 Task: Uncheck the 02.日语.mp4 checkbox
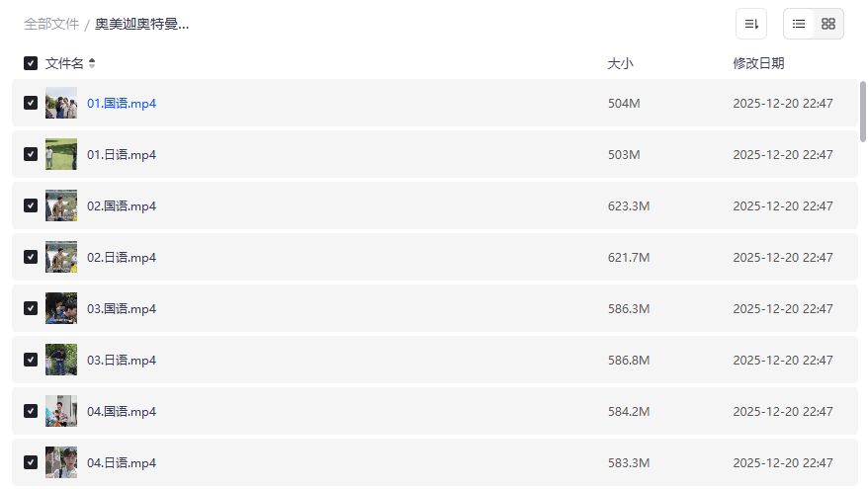[31, 257]
